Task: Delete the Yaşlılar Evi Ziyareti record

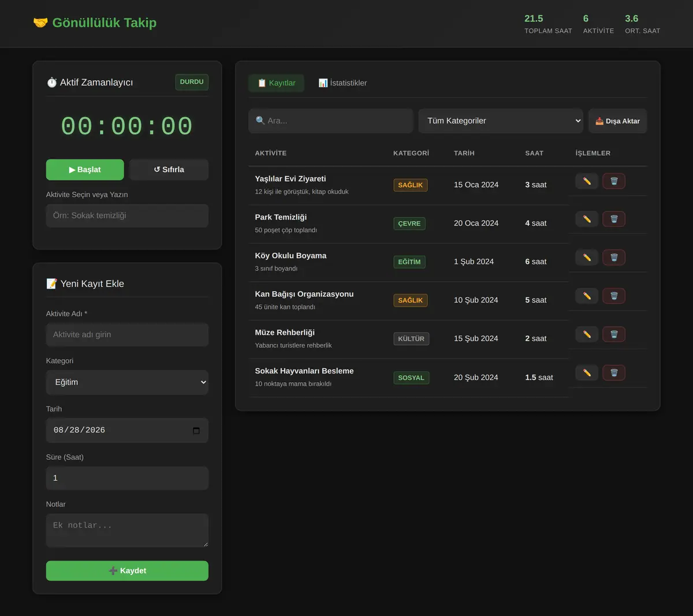Action: 614,181
